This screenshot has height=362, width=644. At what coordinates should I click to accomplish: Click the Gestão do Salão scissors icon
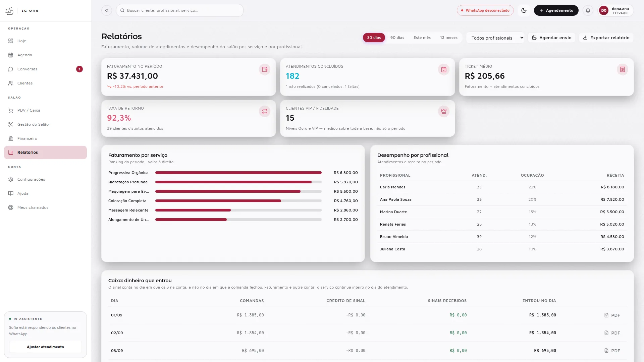(x=11, y=124)
